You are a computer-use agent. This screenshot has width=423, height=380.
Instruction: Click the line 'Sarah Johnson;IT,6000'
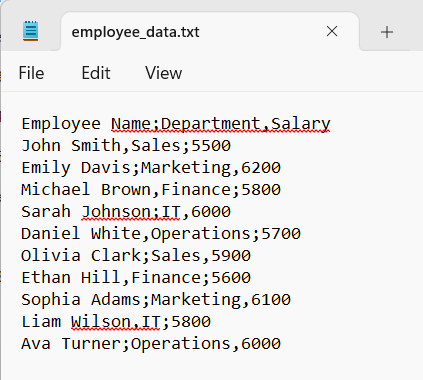pyautogui.click(x=126, y=212)
